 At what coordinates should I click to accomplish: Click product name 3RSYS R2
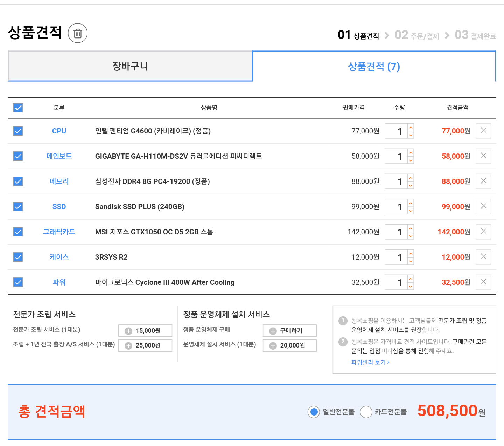point(111,257)
